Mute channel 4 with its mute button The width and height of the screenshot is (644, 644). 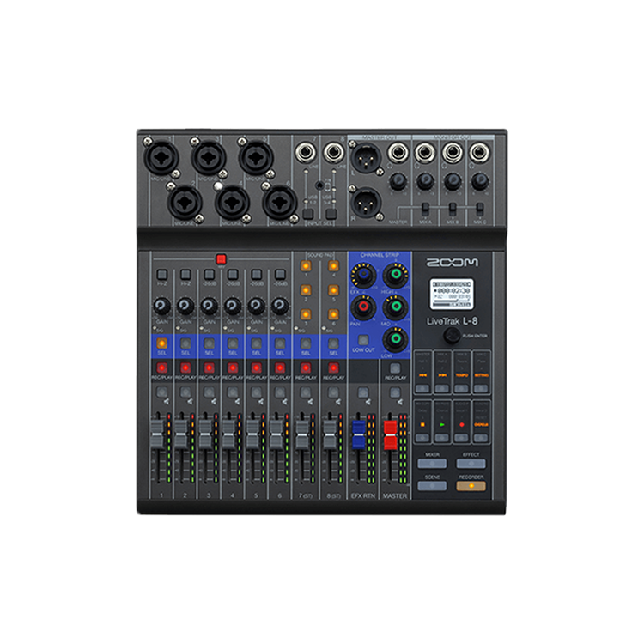point(233,392)
